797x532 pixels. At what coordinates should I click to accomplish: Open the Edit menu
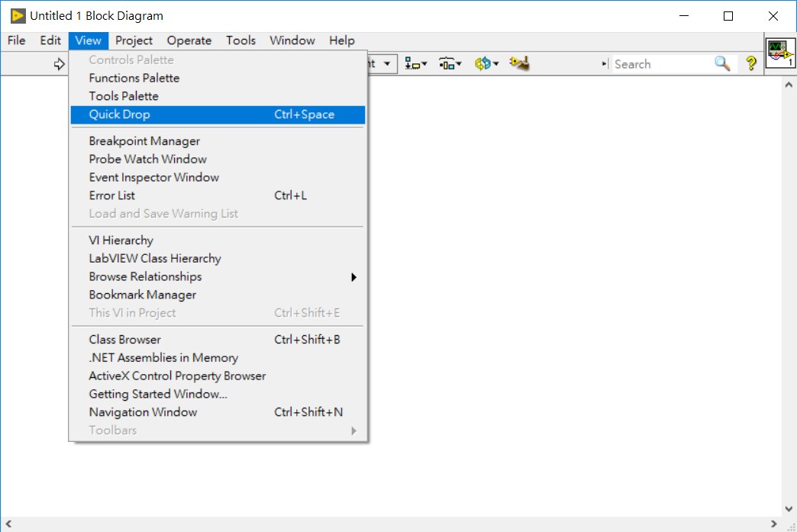click(50, 40)
